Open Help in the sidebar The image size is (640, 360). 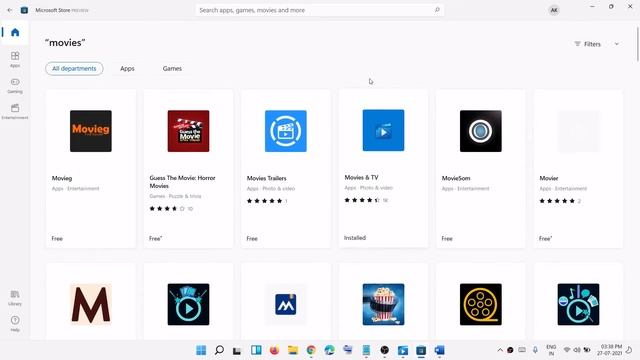[x=15, y=324]
